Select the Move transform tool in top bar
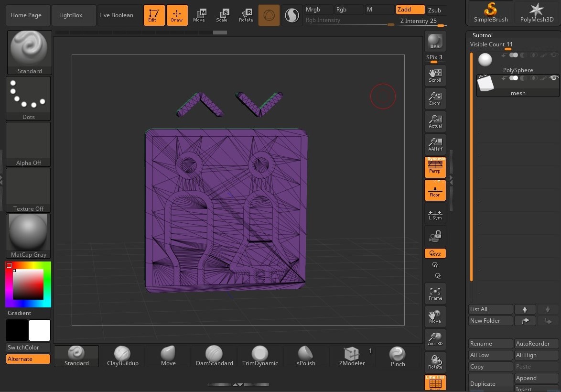 [x=199, y=15]
